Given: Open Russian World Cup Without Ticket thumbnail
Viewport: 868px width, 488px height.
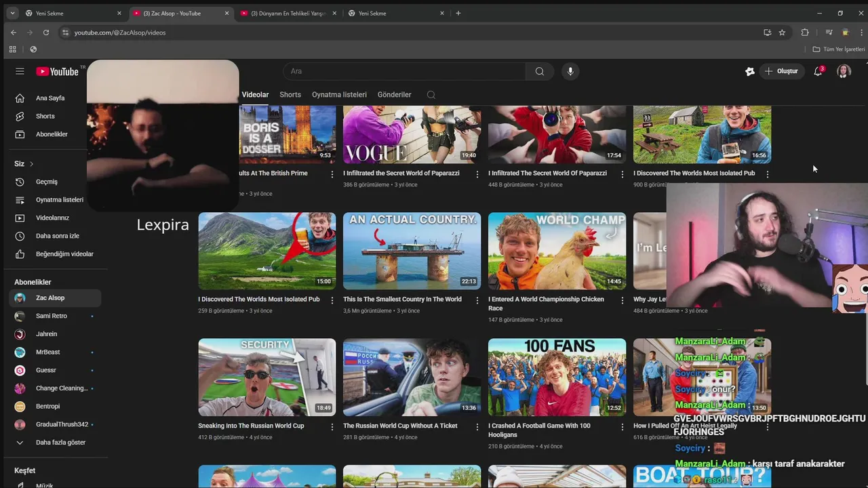Looking at the screenshot, I should click(x=412, y=377).
